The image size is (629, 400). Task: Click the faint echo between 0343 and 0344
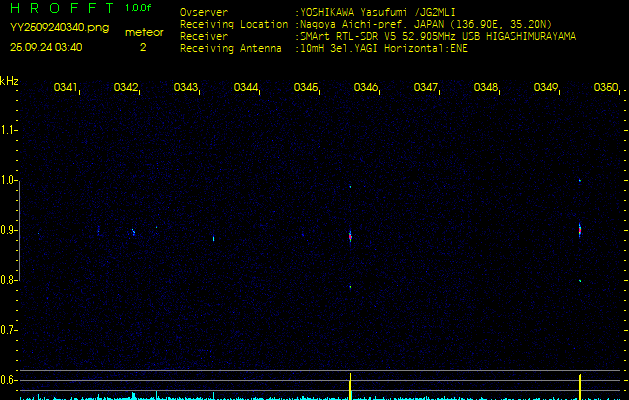(213, 239)
